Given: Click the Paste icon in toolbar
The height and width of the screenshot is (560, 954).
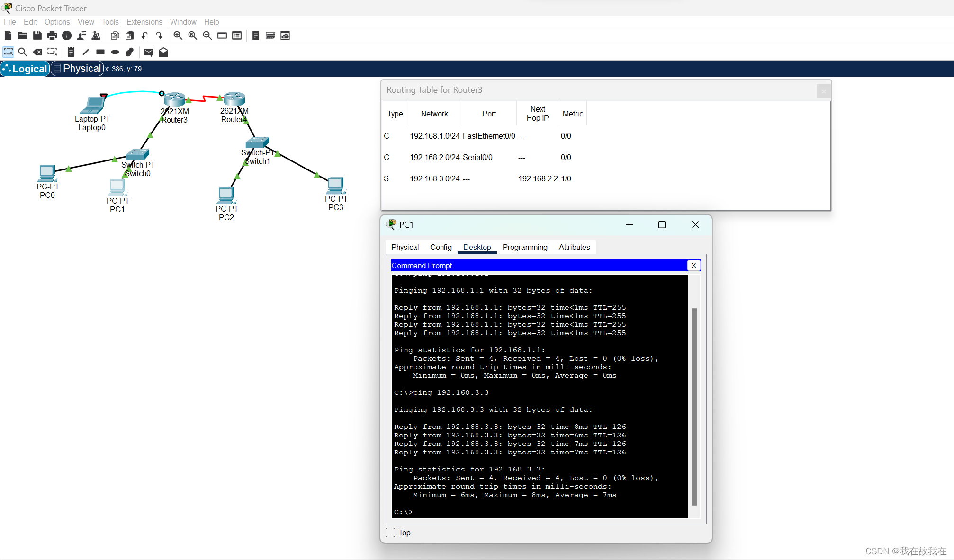Looking at the screenshot, I should tap(130, 36).
